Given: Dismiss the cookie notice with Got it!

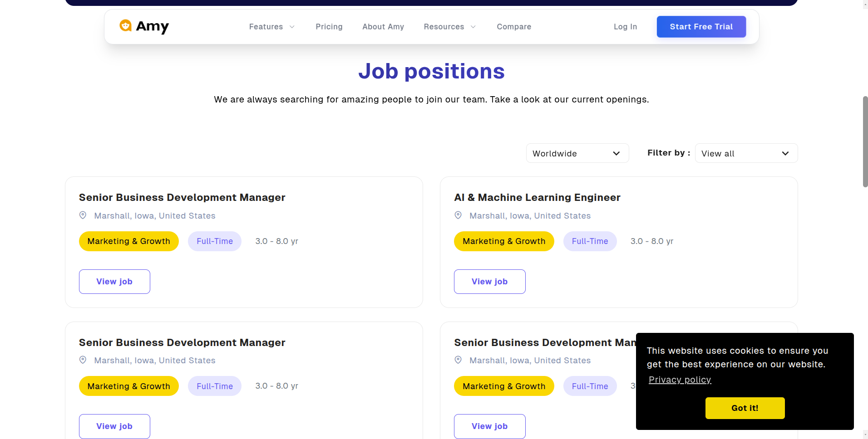Looking at the screenshot, I should pyautogui.click(x=745, y=408).
